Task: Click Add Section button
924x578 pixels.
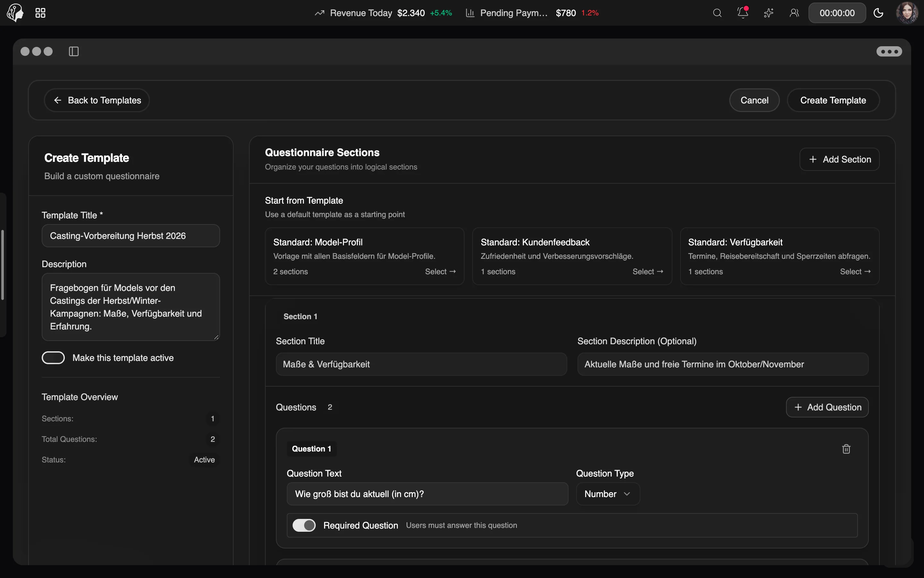Action: (x=839, y=159)
